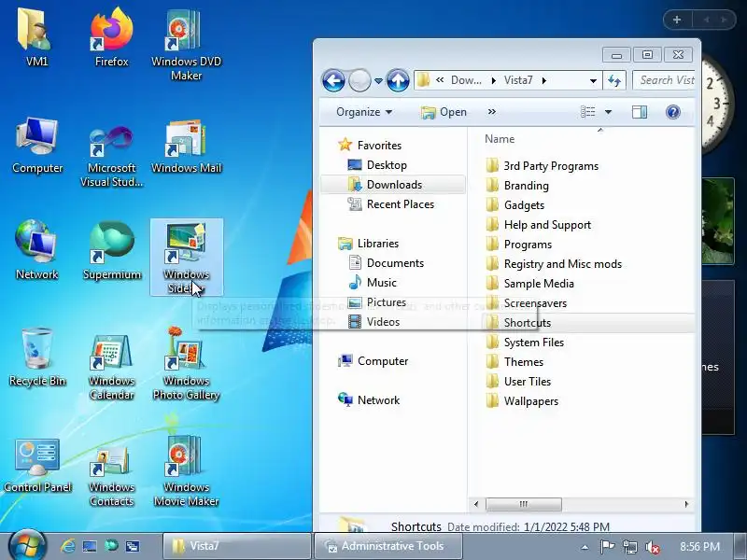747x560 pixels.
Task: Launch Firefox from the desktop
Action: tap(111, 37)
